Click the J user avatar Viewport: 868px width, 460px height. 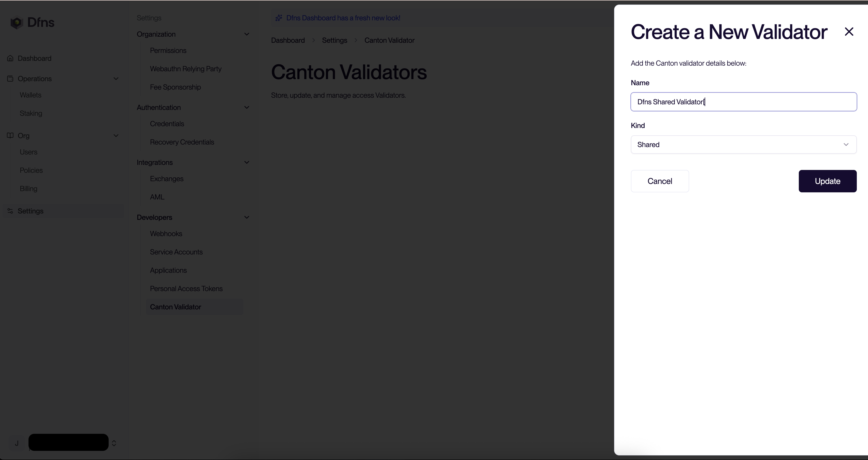pyautogui.click(x=17, y=443)
